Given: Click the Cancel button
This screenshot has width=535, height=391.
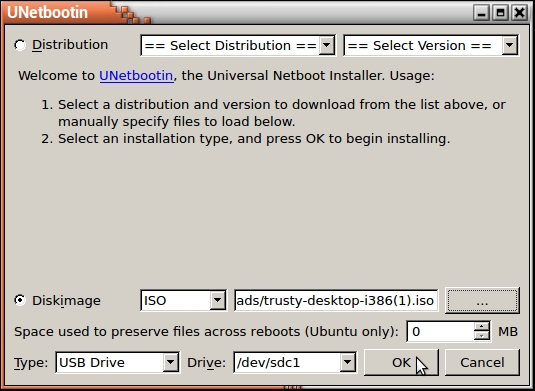Looking at the screenshot, I should [482, 362].
